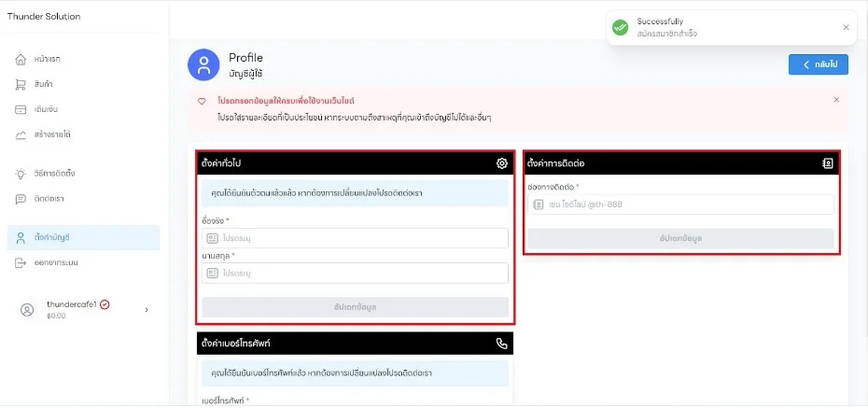Viewport: 868px width, 408px height.
Task: Open the สินค้า menu item
Action: [x=83, y=84]
